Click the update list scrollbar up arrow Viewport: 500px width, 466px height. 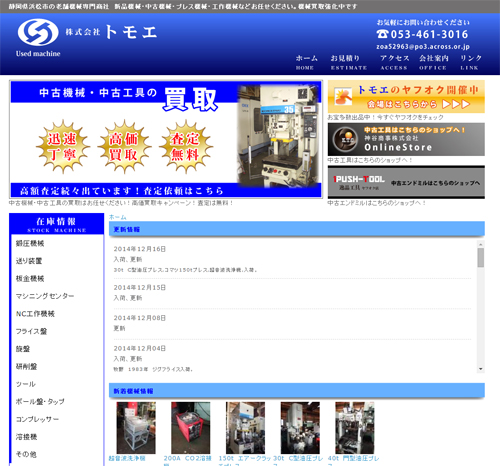point(480,244)
